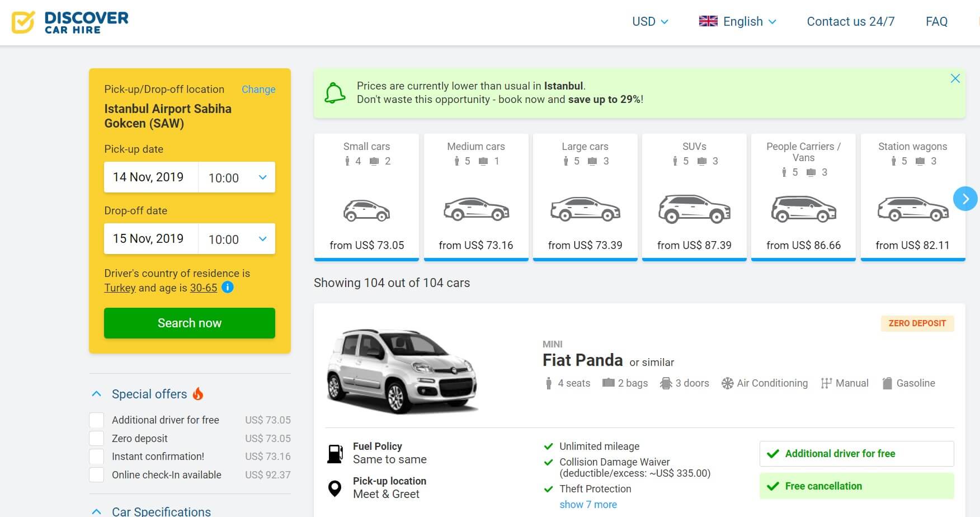Open the pick-up time 10:00 dropdown
980x517 pixels.
click(x=237, y=177)
